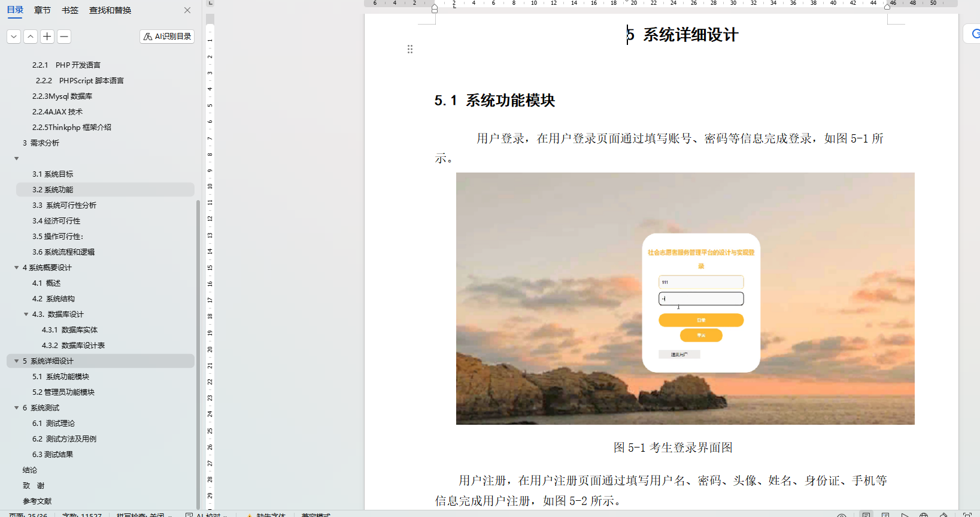980x517 pixels.
Task: Click the plus button in outline toolbar
Action: [47, 37]
